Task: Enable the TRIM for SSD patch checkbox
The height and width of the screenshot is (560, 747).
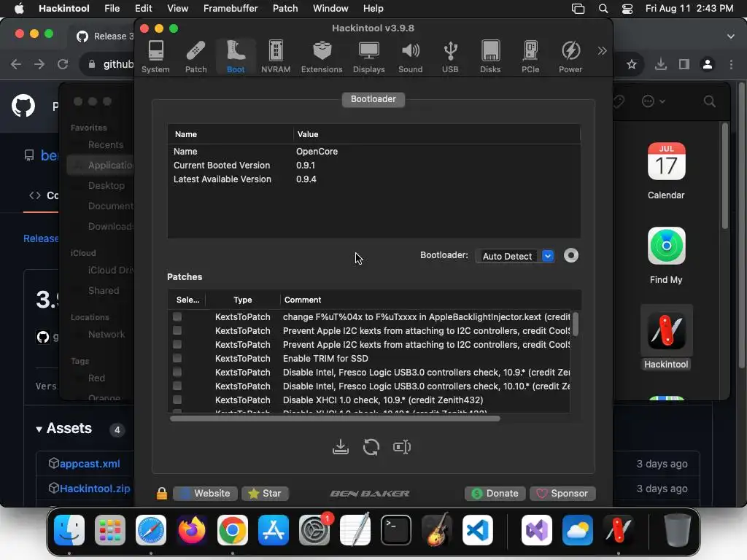Action: [177, 358]
